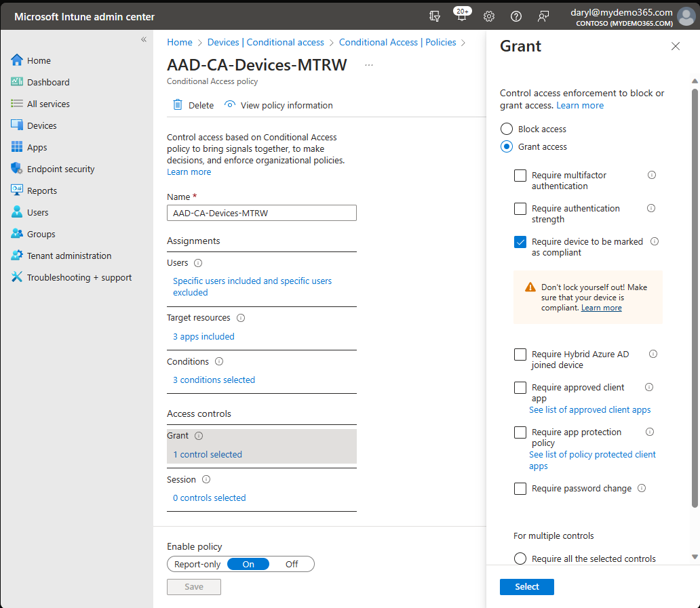
Task: Show info tooltip next to Target resources
Action: (x=241, y=318)
